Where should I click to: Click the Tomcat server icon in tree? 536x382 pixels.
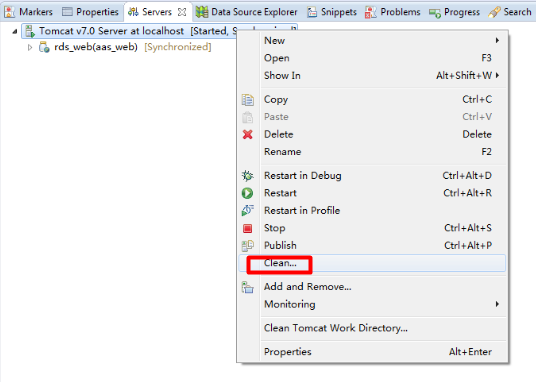pyautogui.click(x=30, y=31)
